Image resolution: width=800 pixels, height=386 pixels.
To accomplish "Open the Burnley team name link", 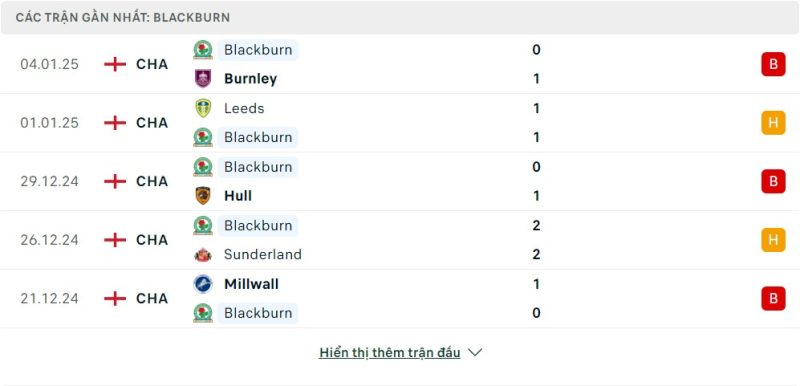I will tap(251, 79).
